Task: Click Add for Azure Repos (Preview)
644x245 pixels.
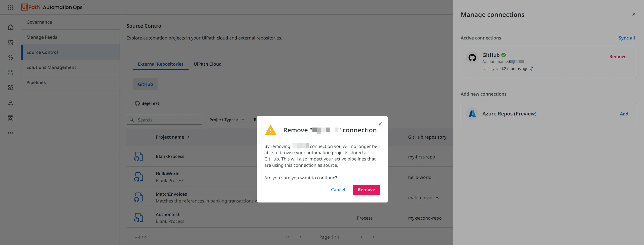Action: [x=624, y=114]
